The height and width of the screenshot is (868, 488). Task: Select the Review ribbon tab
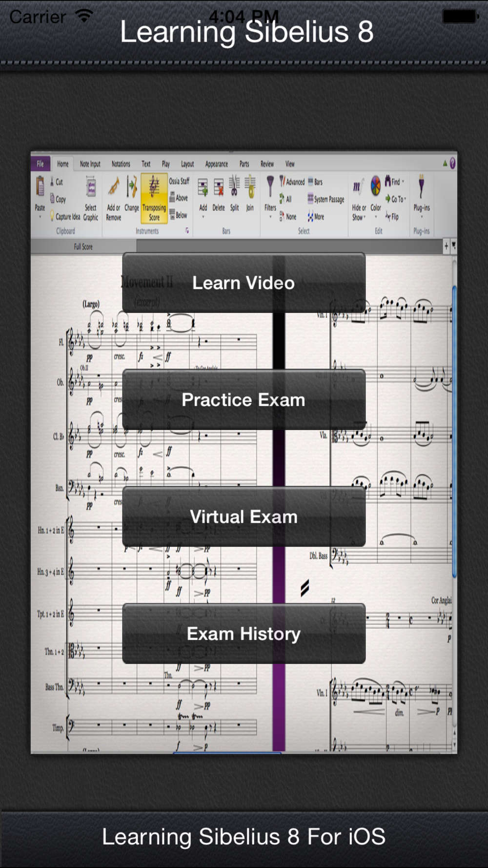(x=267, y=164)
